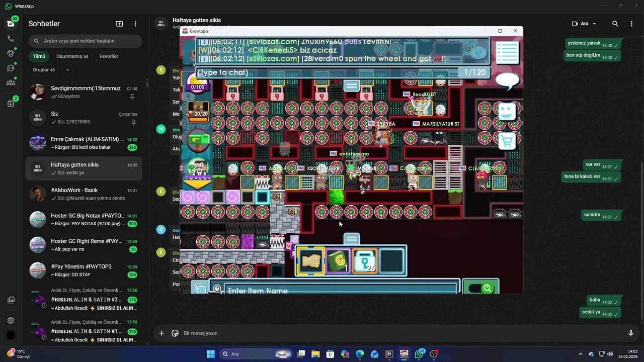Select the green book item in hotbar

tap(338, 261)
